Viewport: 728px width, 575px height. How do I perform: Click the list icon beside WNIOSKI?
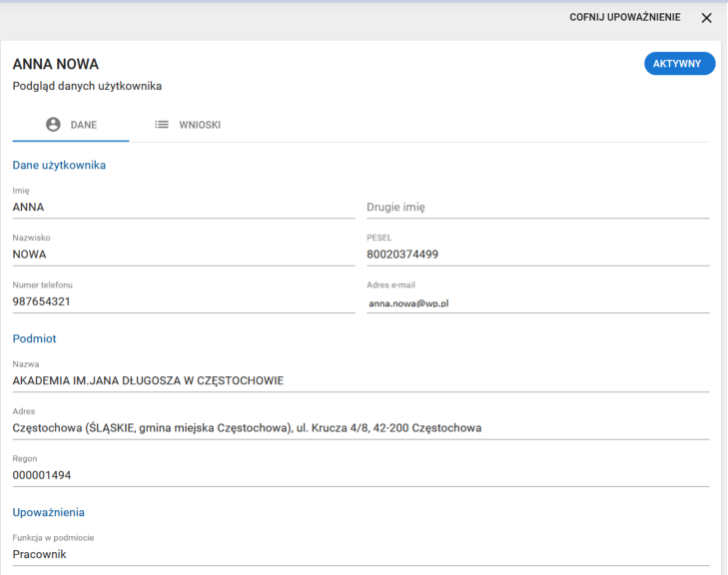[161, 125]
